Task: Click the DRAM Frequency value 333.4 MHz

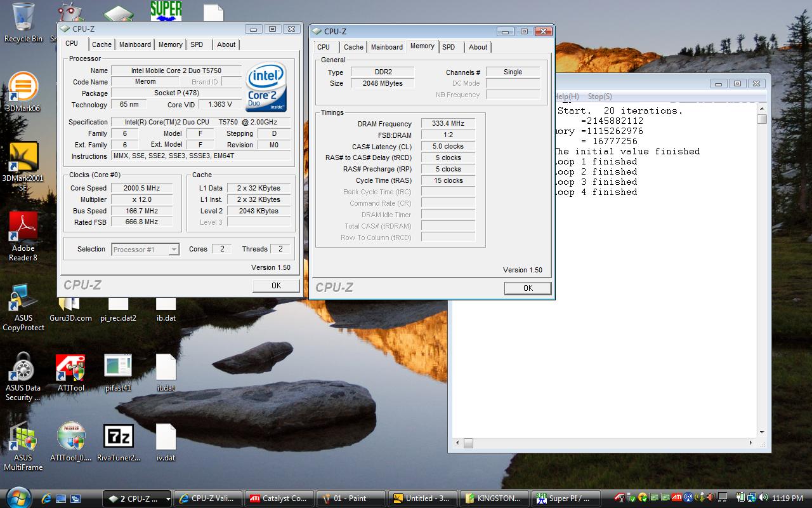Action: click(448, 124)
